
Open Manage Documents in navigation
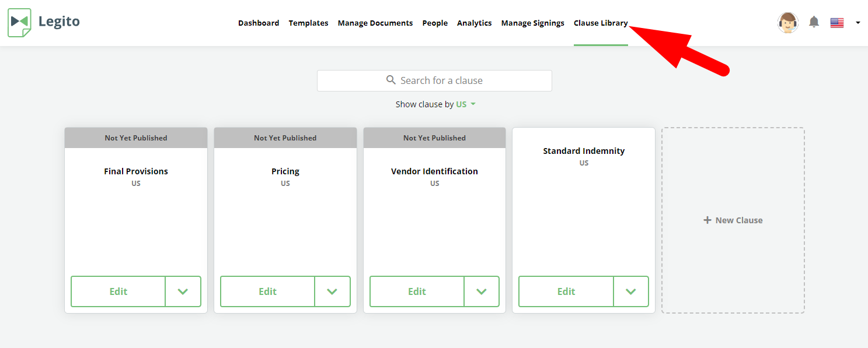(x=375, y=23)
